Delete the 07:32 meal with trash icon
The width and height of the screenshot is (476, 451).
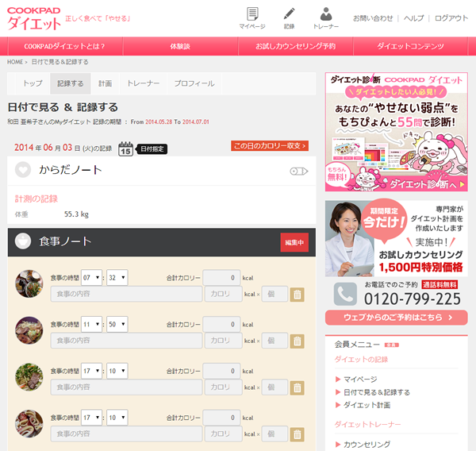click(297, 295)
